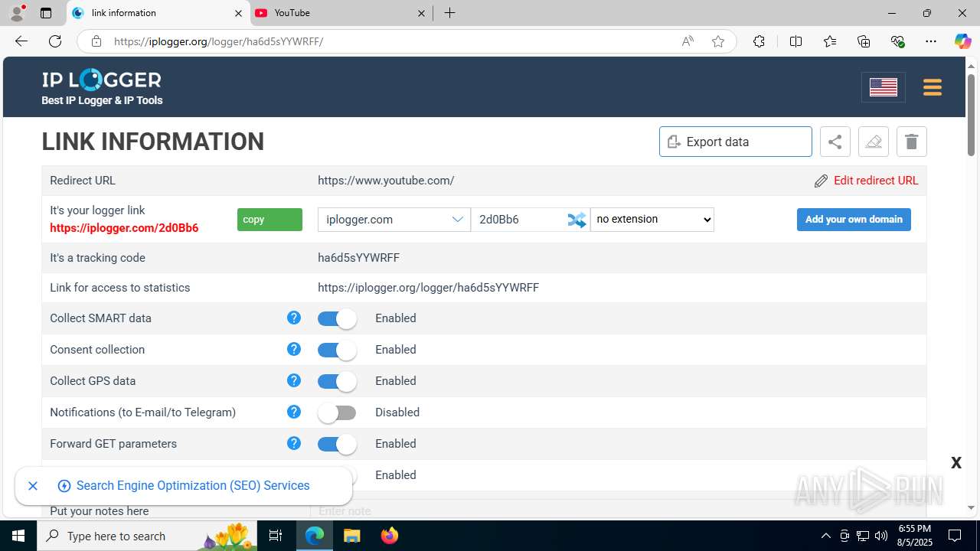Open Edge settings and more menu
Screen dimensions: 980x551
[x=931, y=41]
